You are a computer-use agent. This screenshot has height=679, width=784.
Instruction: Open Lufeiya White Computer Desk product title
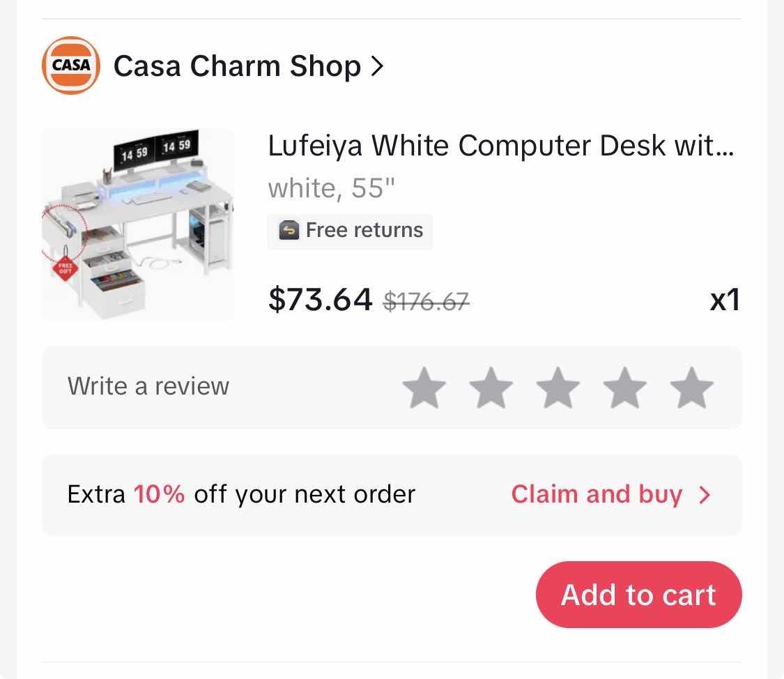501,146
